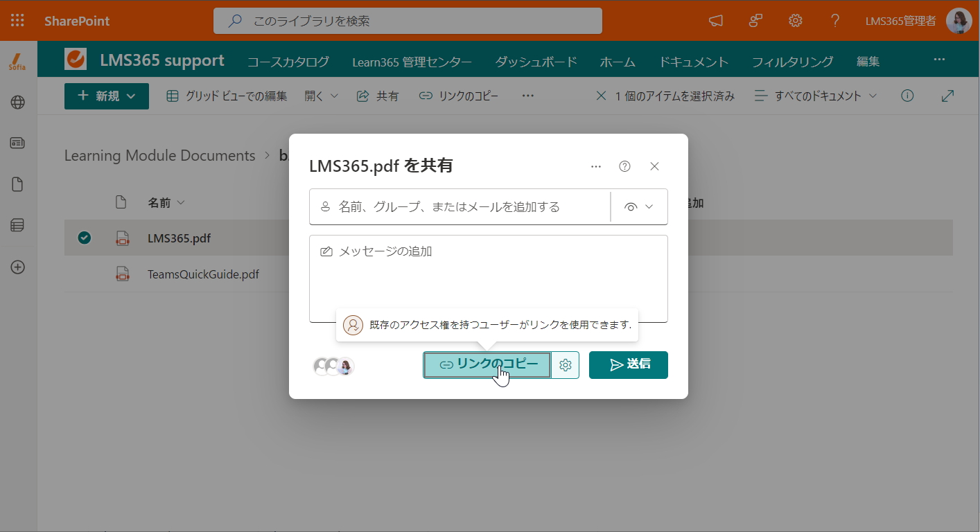
Task: Open the site navigation overflow ellipsis
Action: pyautogui.click(x=939, y=60)
